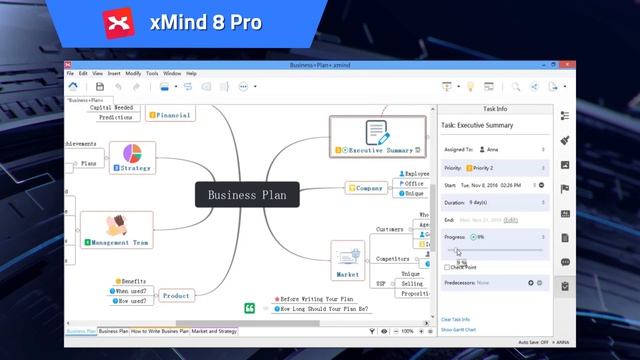Click the Home icon in toolbar
Screen dimensions: 640x360
pos(73,86)
